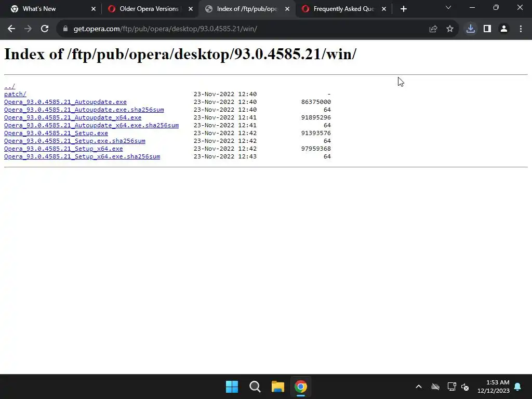Reload the current page
The height and width of the screenshot is (399, 532).
click(x=45, y=29)
